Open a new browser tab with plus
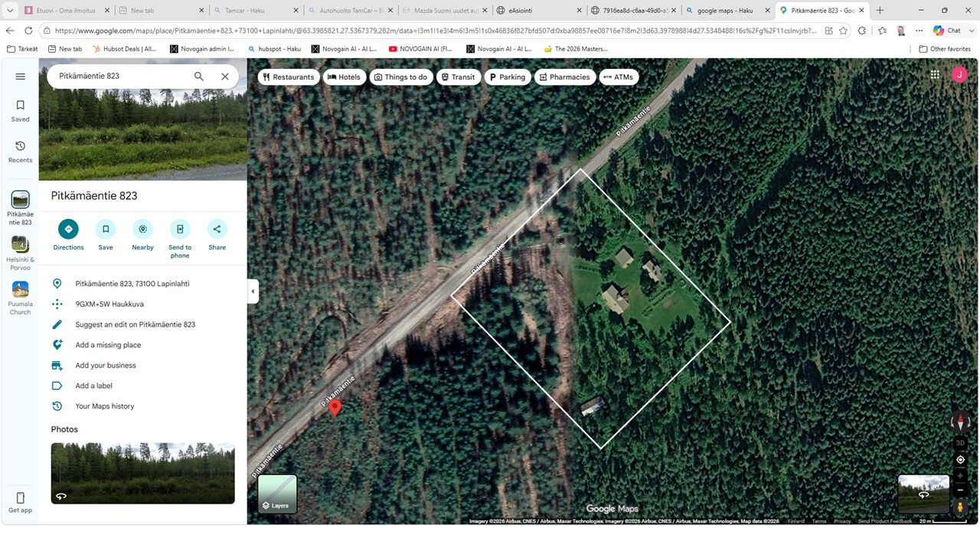Screen dimensions: 980x551 coord(880,11)
